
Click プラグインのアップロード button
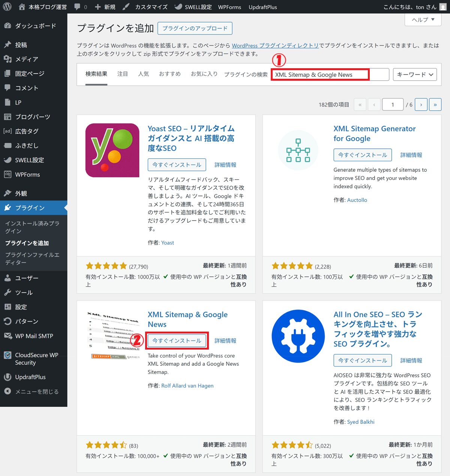(195, 29)
